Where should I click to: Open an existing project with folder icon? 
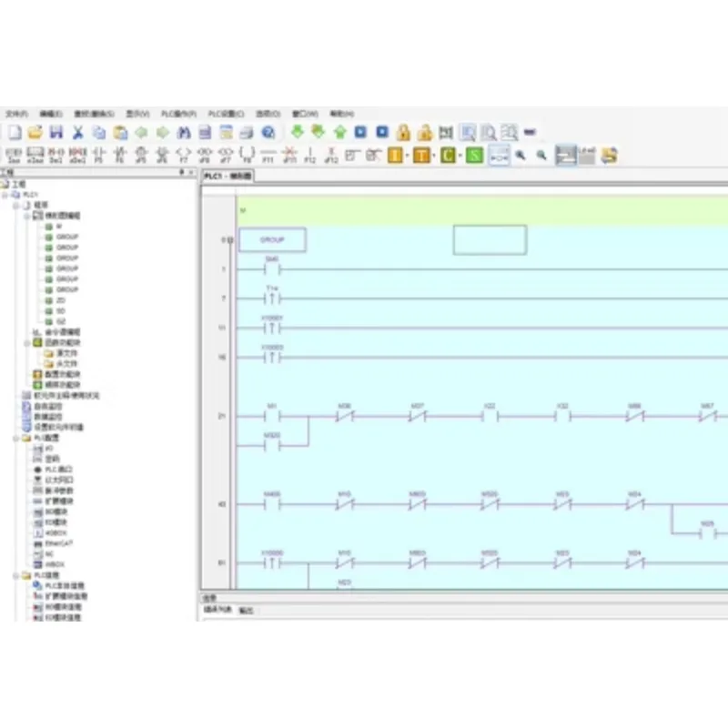coord(35,133)
